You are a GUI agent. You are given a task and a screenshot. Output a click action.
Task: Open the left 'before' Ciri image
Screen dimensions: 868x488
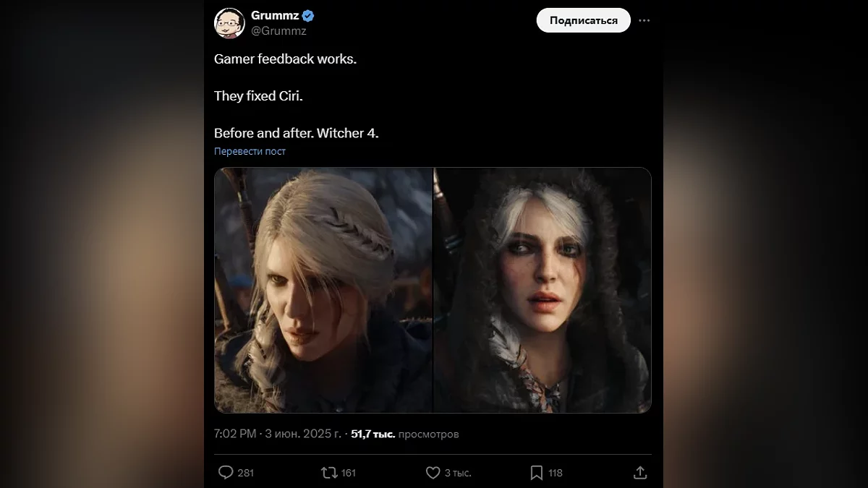323,290
